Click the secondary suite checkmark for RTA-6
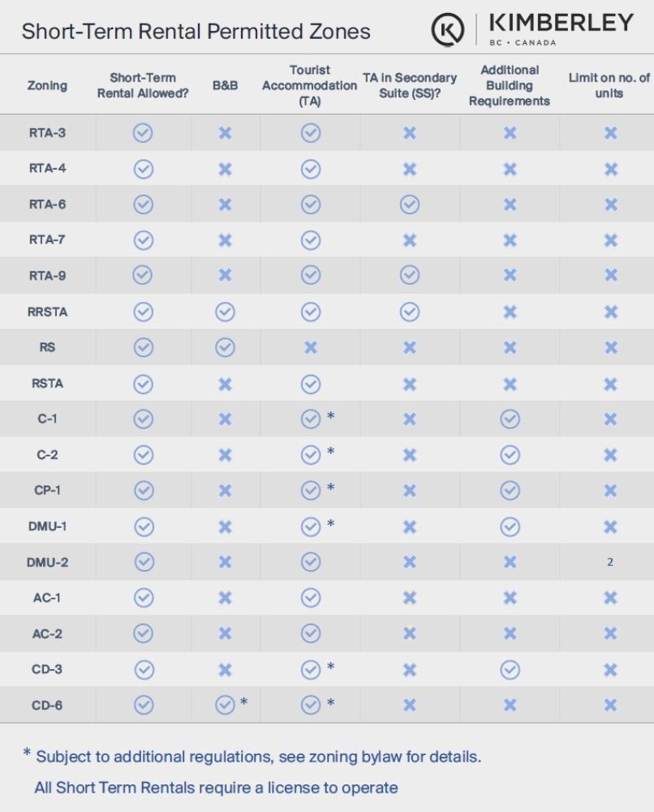 [410, 205]
